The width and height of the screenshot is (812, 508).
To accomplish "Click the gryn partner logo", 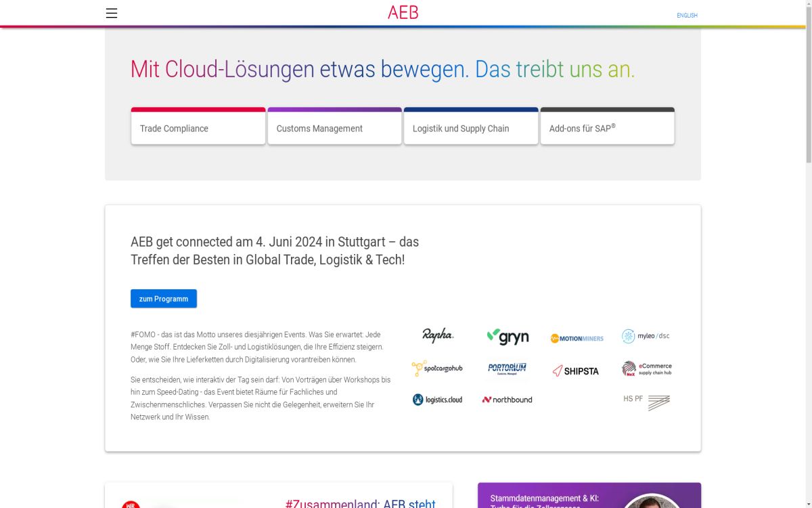I will click(x=507, y=337).
